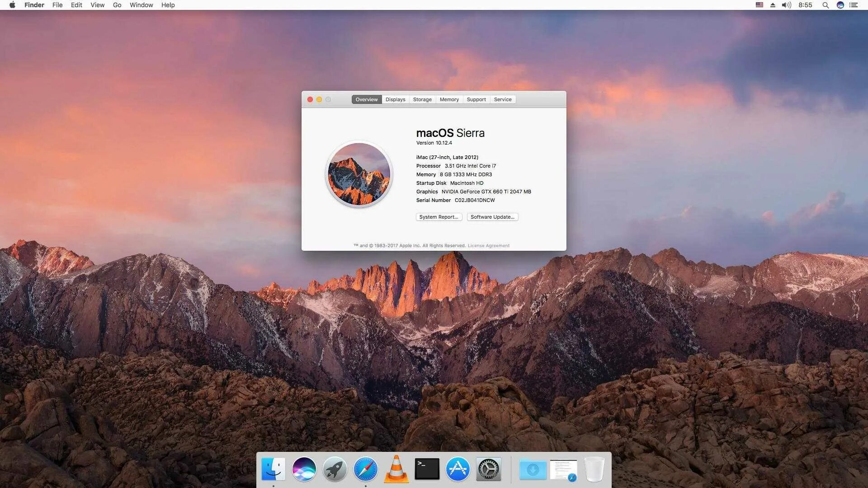868x488 pixels.
Task: Select the Support tab
Action: tap(475, 99)
